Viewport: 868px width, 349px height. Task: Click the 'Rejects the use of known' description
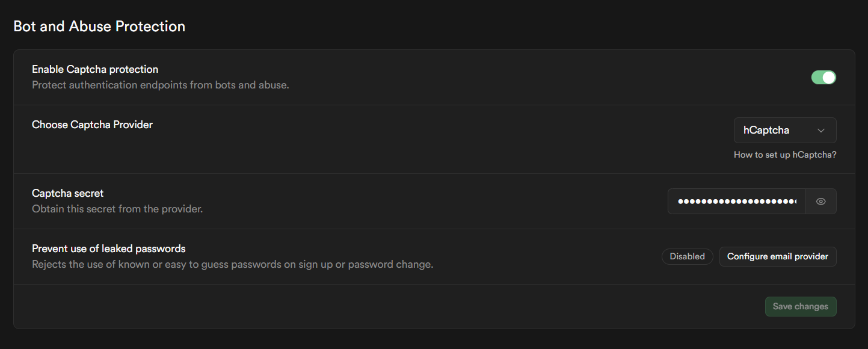click(x=232, y=264)
